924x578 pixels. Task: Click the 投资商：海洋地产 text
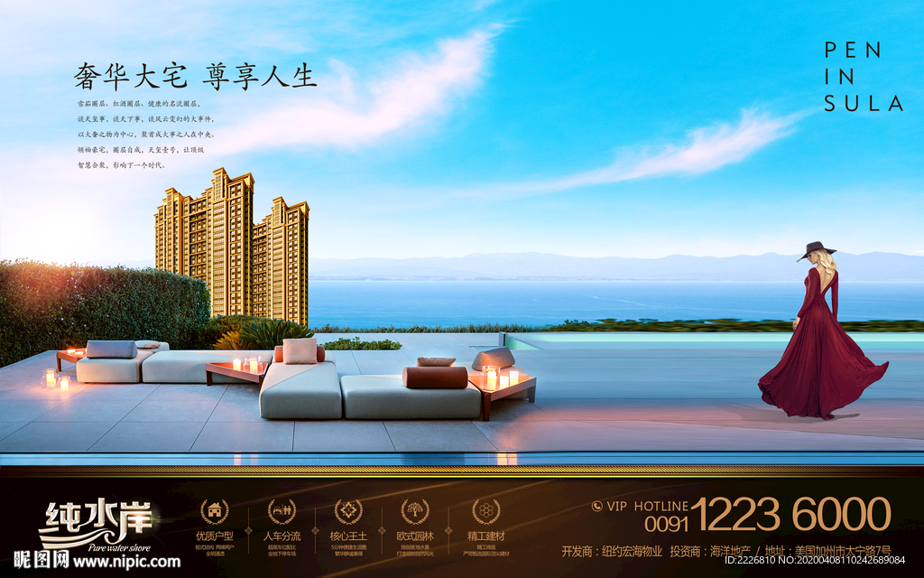click(710, 552)
